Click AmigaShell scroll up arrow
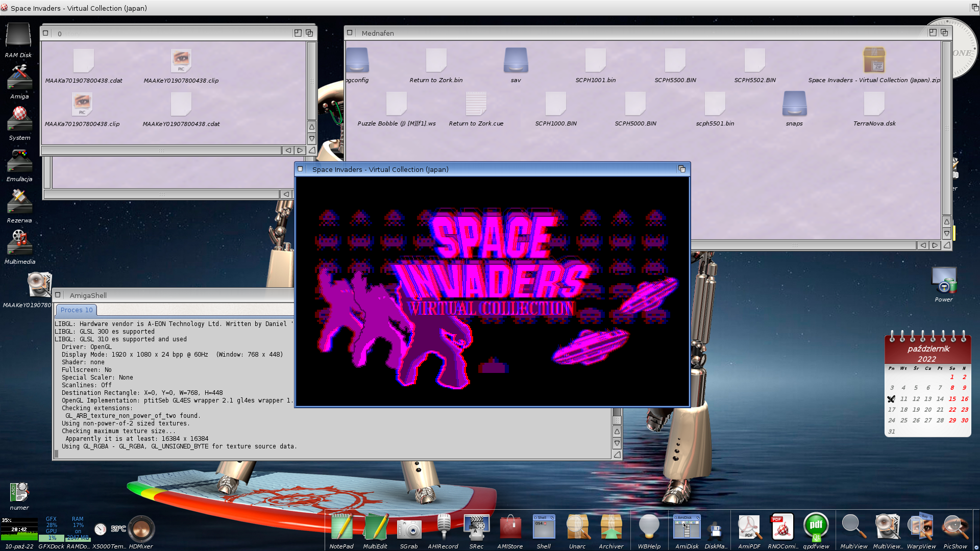The width and height of the screenshot is (980, 551). 617,432
